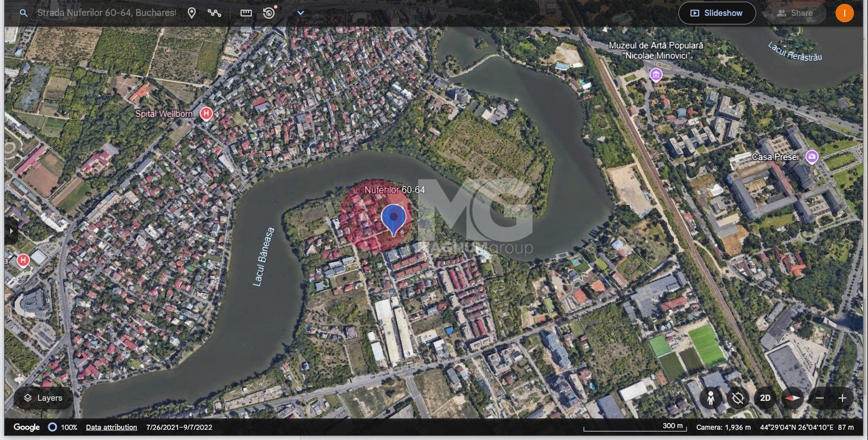Image resolution: width=868 pixels, height=440 pixels.
Task: Activate Street View pegman
Action: 710,398
